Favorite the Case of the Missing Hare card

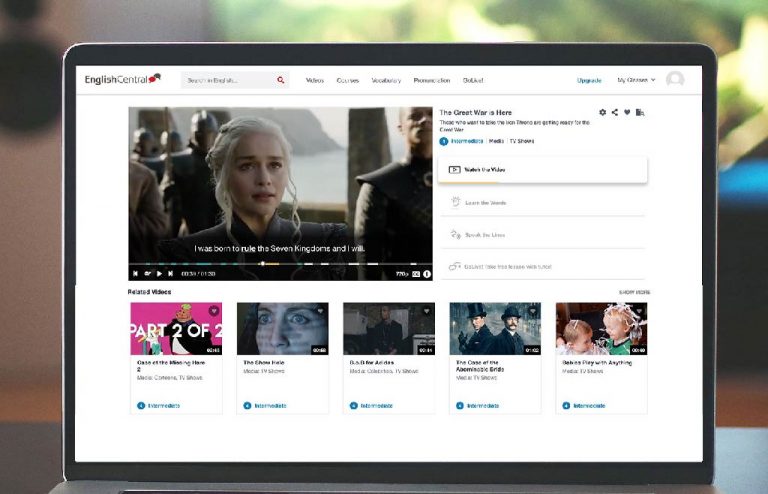pyautogui.click(x=214, y=310)
